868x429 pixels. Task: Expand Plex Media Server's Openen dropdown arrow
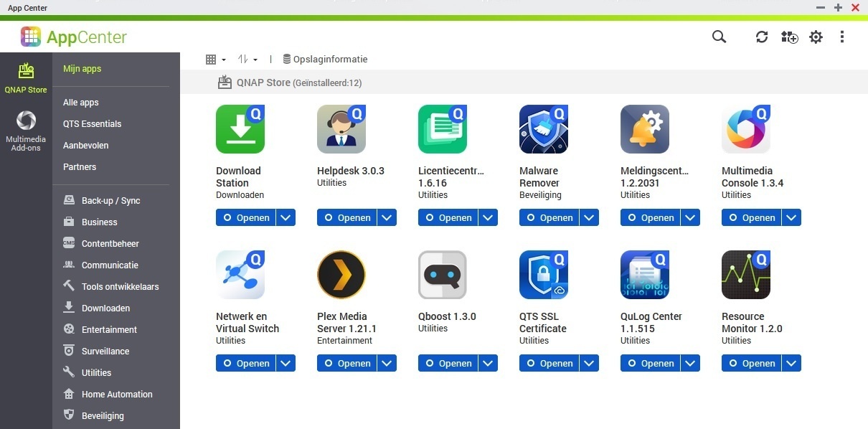(387, 363)
